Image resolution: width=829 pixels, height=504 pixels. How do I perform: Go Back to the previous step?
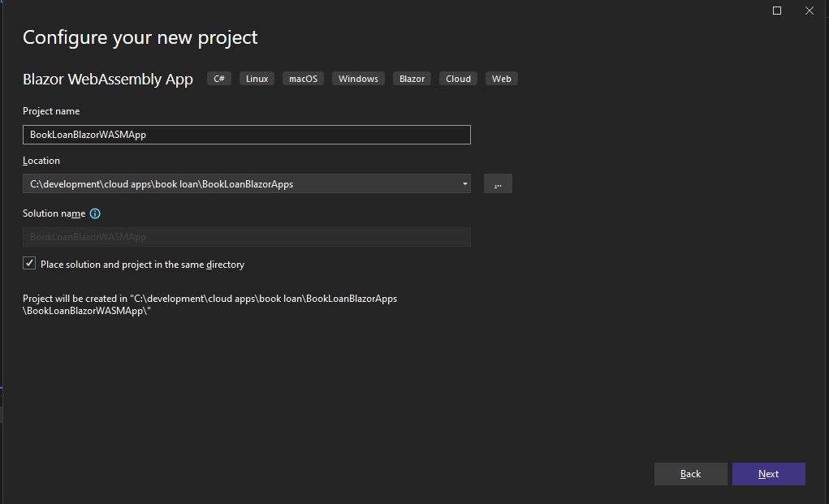pyautogui.click(x=690, y=474)
